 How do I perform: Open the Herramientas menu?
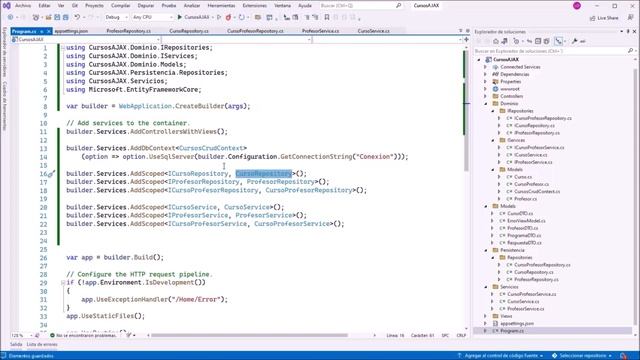point(221,6)
